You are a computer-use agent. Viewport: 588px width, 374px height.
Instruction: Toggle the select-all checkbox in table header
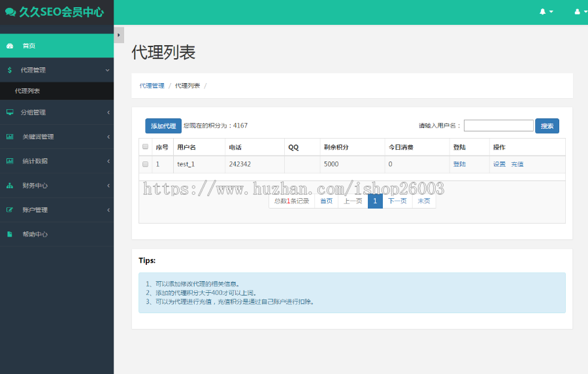tap(145, 146)
